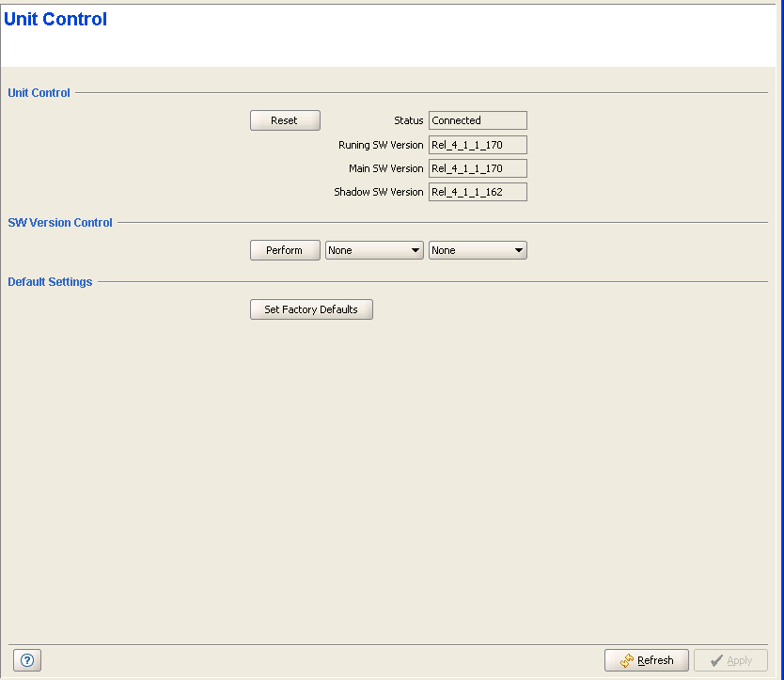The width and height of the screenshot is (784, 680).
Task: Click the Runing SW Version label
Action: [x=381, y=145]
